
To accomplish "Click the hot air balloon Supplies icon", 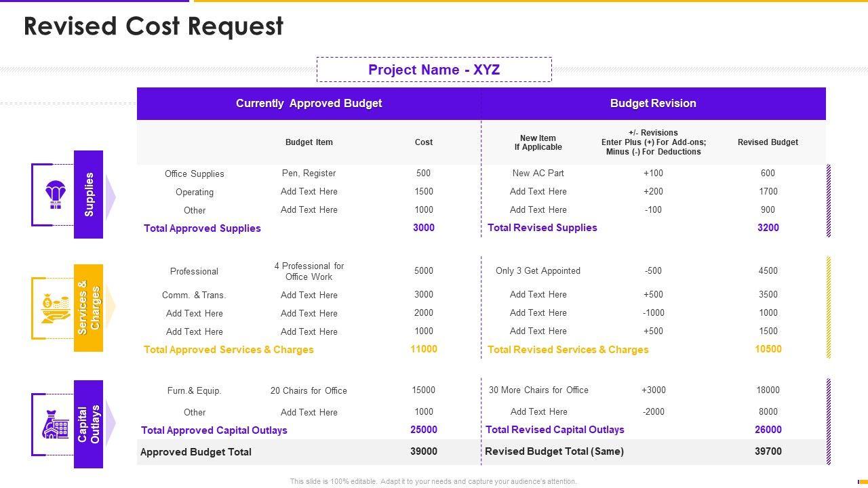I will [x=56, y=195].
